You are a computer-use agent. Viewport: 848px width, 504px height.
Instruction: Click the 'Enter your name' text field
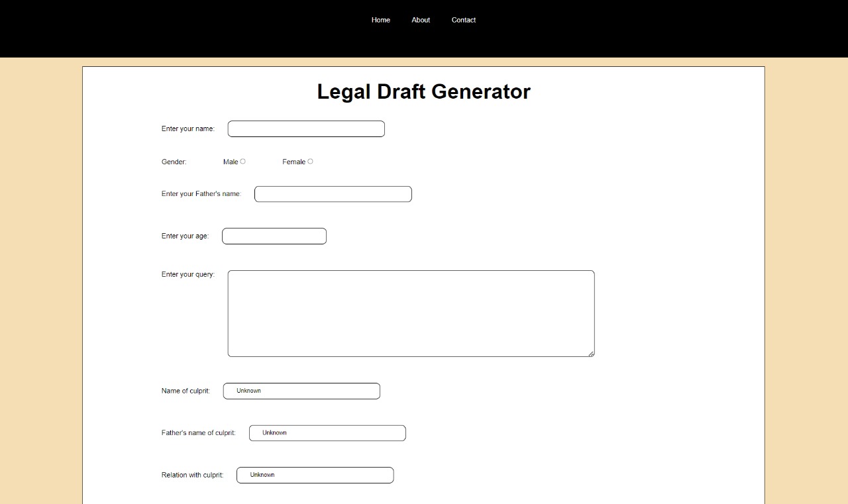(x=306, y=129)
